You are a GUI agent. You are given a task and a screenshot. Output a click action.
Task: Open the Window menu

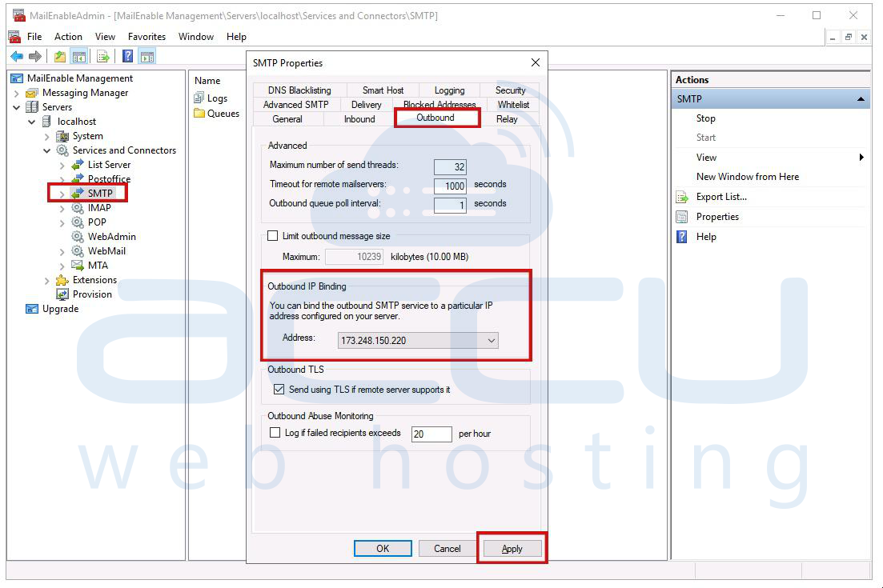point(196,37)
